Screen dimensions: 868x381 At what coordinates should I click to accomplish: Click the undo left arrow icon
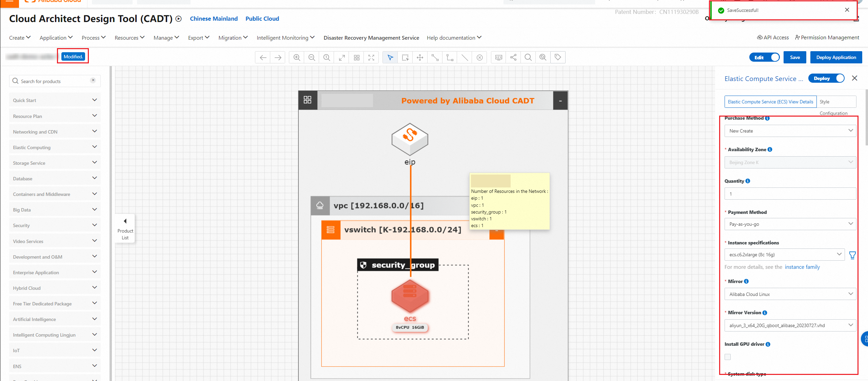click(263, 58)
